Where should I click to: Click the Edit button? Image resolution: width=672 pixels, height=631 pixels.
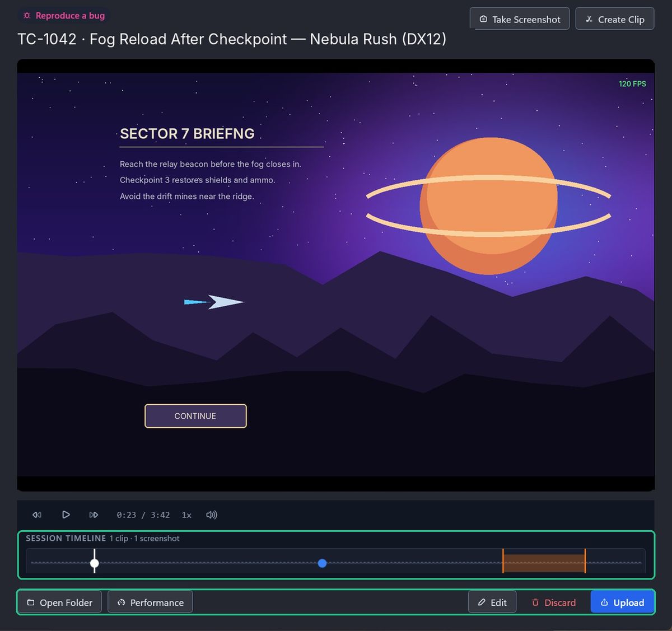point(492,602)
